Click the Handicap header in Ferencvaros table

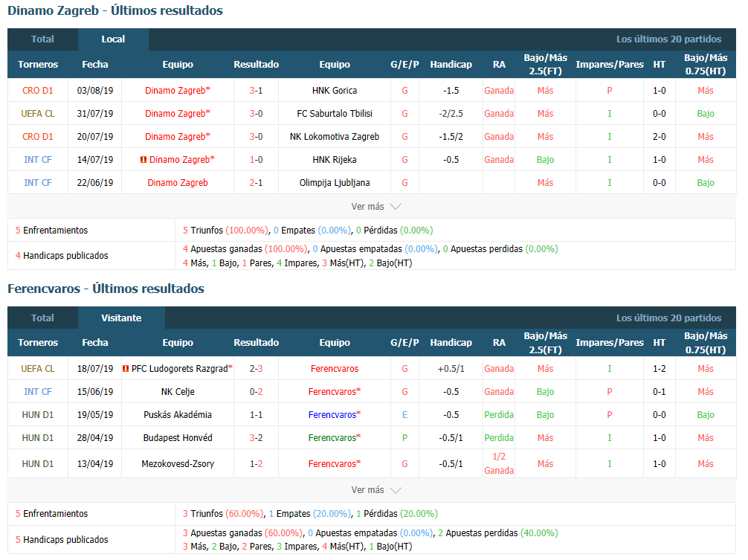click(x=451, y=343)
